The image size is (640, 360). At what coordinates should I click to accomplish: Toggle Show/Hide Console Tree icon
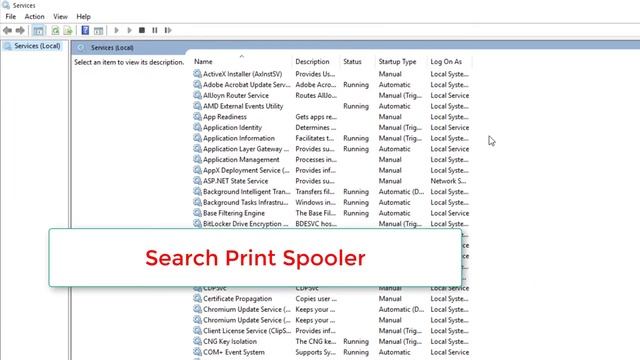point(38,30)
